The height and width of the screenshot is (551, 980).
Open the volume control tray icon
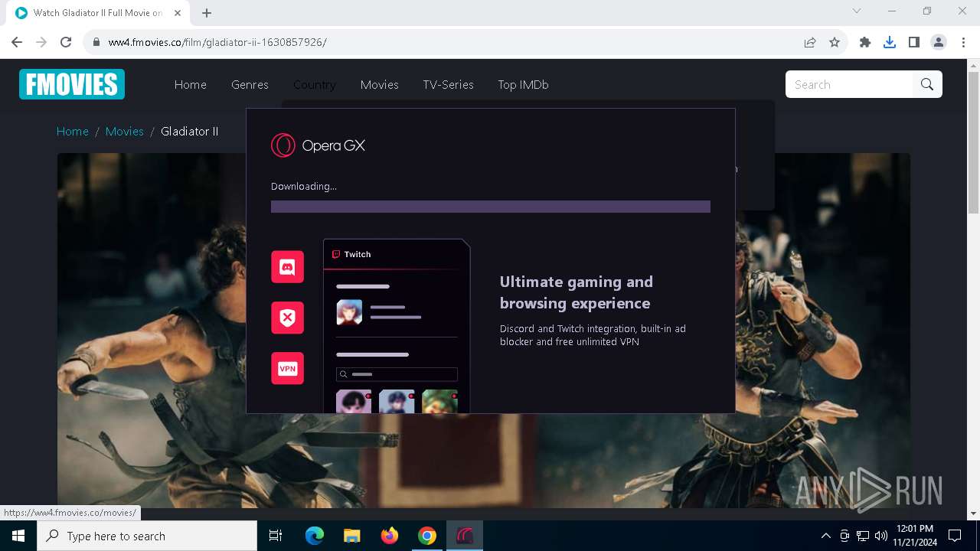click(x=881, y=536)
